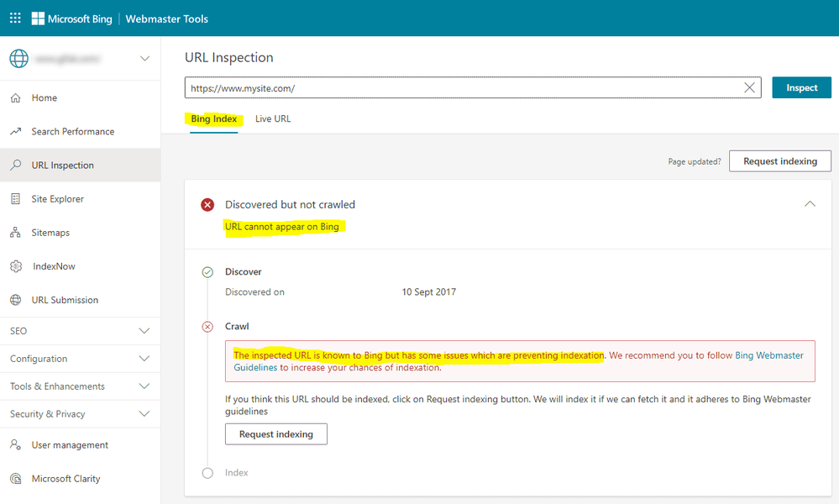Viewport: 839px width, 504px height.
Task: Click the Webmaster Tools header title
Action: click(167, 18)
